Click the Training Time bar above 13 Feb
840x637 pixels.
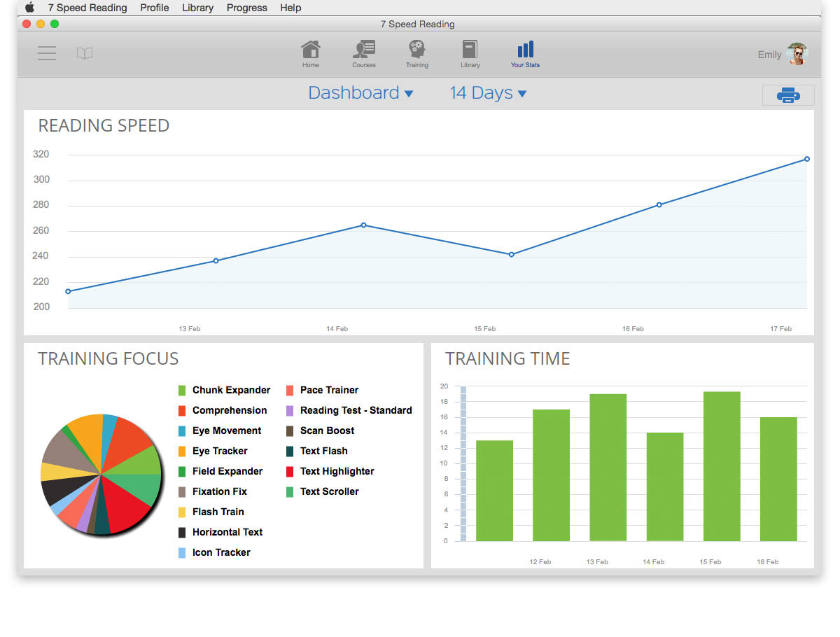[608, 468]
